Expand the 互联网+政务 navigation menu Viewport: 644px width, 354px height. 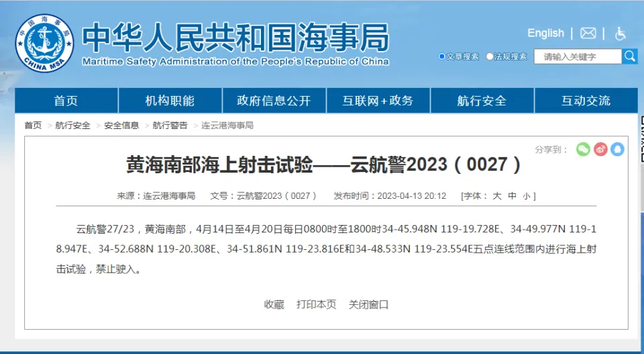[x=378, y=101]
